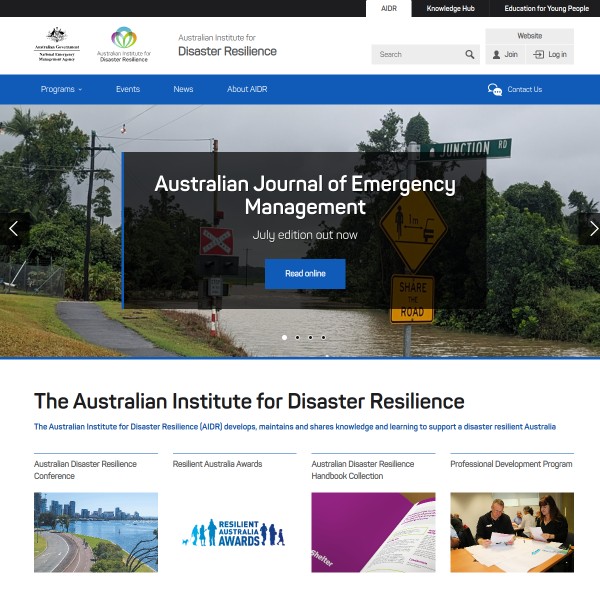Click the Contact Us chat bubble icon

click(x=494, y=90)
